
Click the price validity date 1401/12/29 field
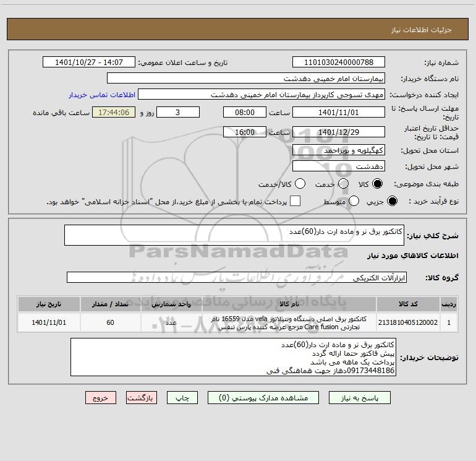click(x=339, y=132)
